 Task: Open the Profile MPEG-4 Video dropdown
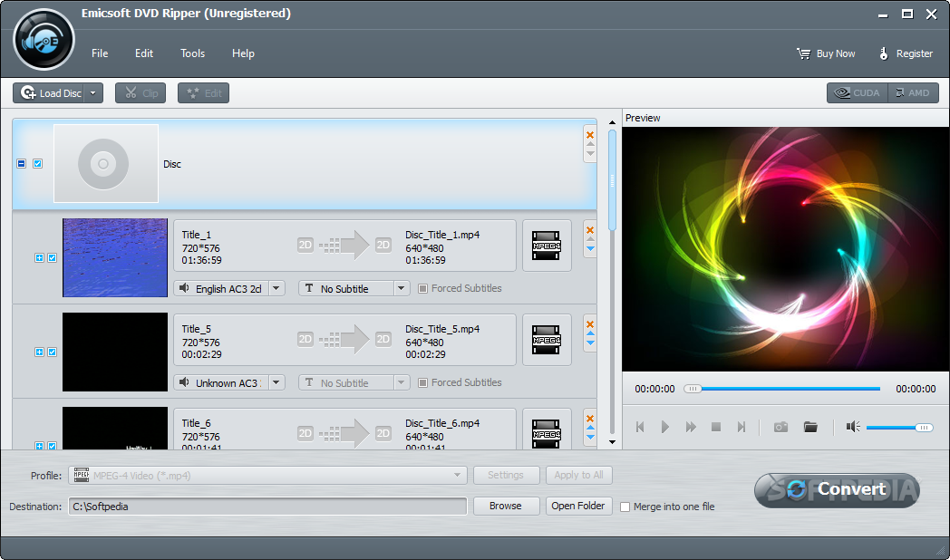267,475
